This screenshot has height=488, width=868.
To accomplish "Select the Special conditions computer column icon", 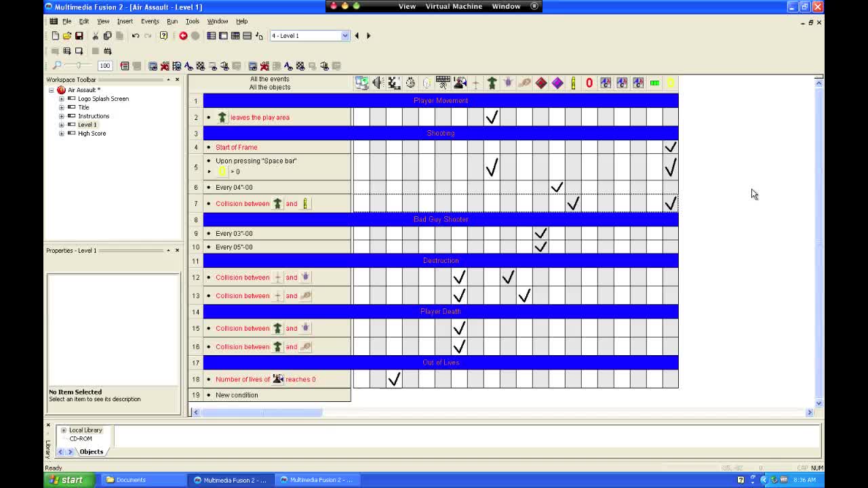I will pyautogui.click(x=361, y=83).
